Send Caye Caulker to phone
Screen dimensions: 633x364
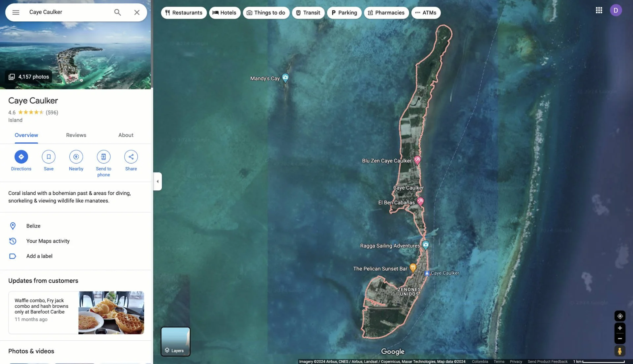coord(104,164)
